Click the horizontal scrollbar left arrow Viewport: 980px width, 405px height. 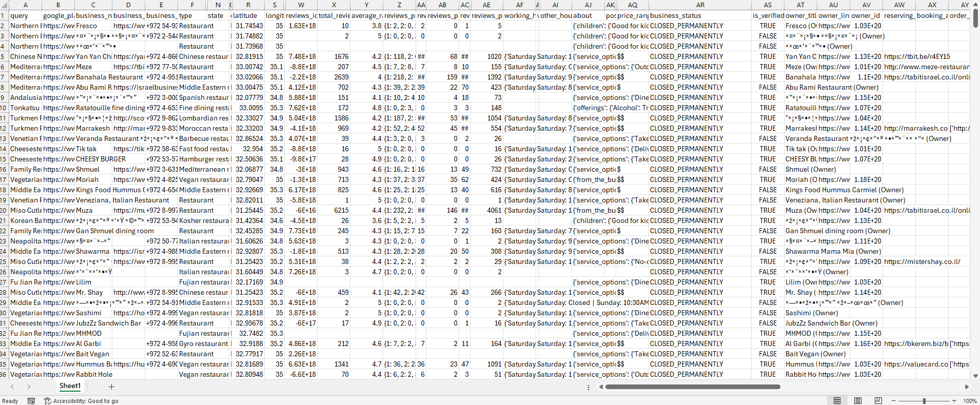pyautogui.click(x=601, y=387)
